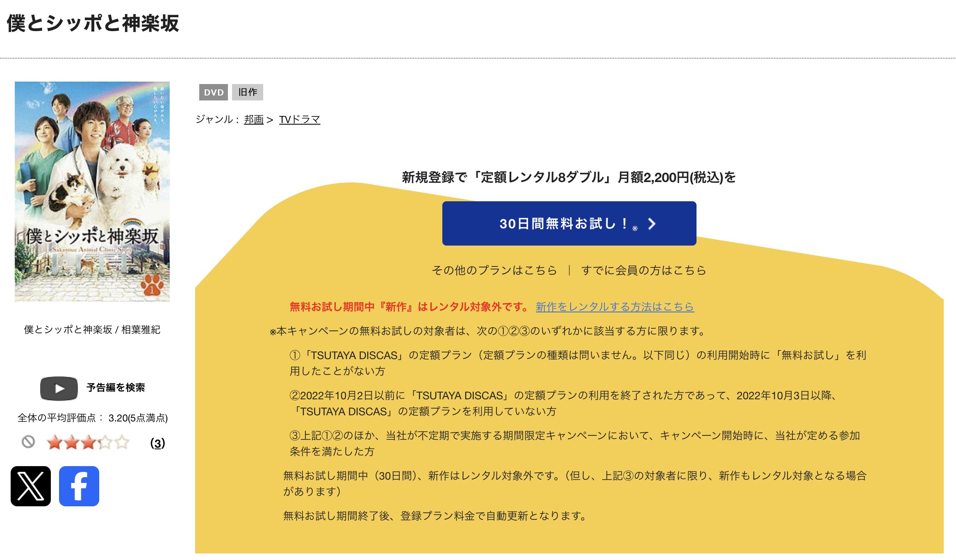Open the review count (3) link
The height and width of the screenshot is (560, 956).
pyautogui.click(x=158, y=443)
